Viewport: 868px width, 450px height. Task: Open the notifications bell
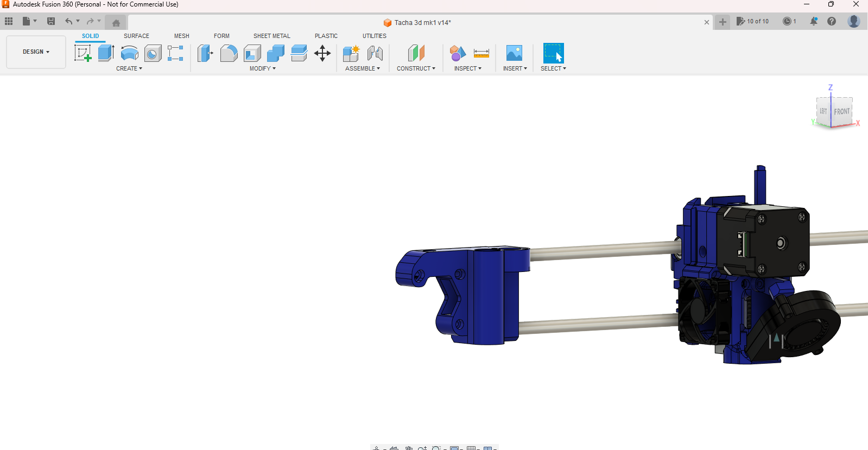[813, 21]
